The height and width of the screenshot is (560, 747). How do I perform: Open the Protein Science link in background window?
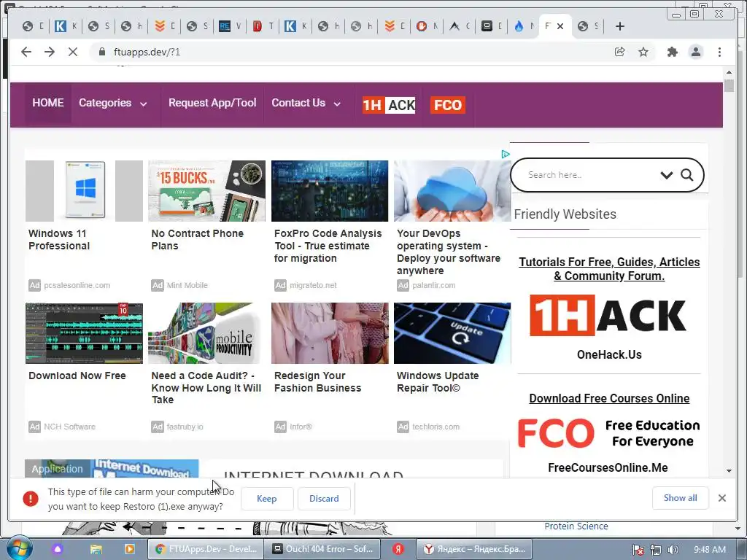[576, 526]
